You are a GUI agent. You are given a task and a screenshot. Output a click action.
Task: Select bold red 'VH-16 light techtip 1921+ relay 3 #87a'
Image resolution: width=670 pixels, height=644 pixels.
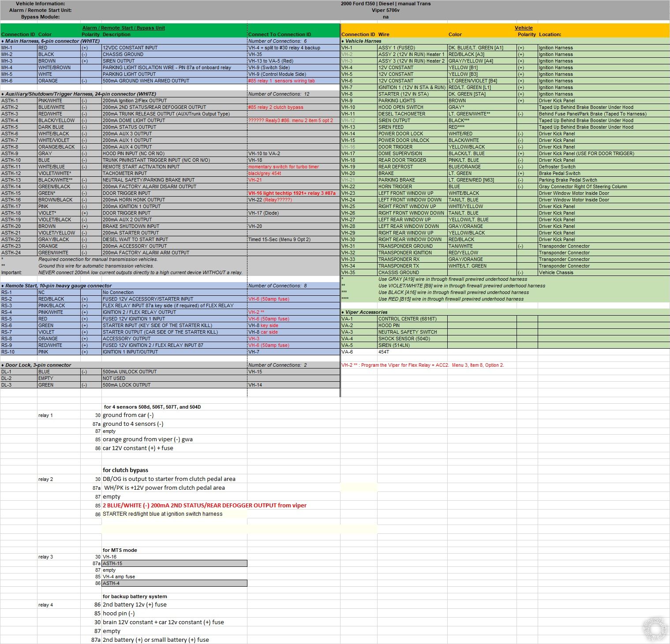(293, 193)
